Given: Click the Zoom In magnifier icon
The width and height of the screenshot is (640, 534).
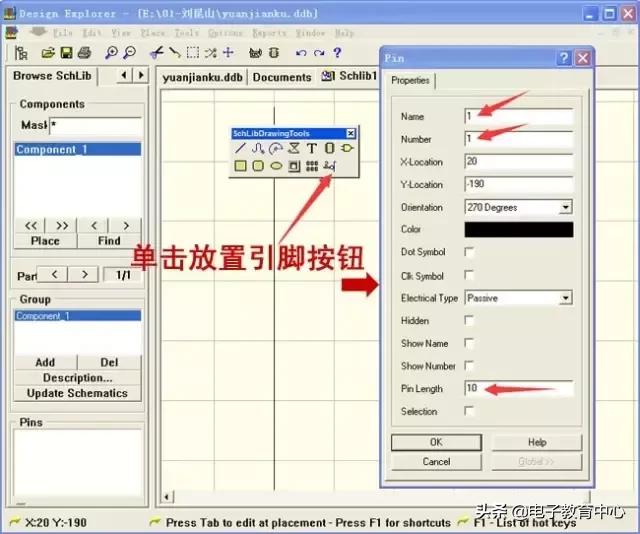Looking at the screenshot, I should (x=111, y=53).
